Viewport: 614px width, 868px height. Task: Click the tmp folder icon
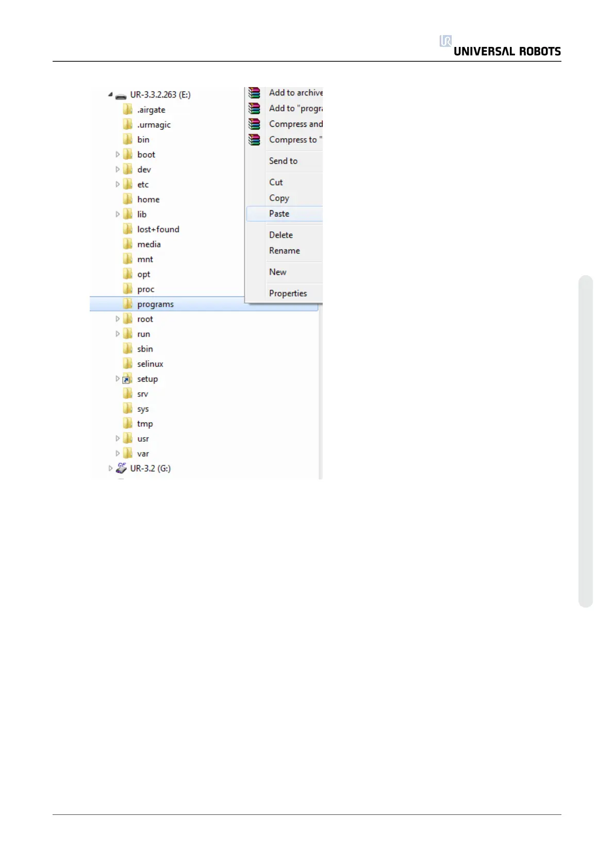tap(128, 423)
